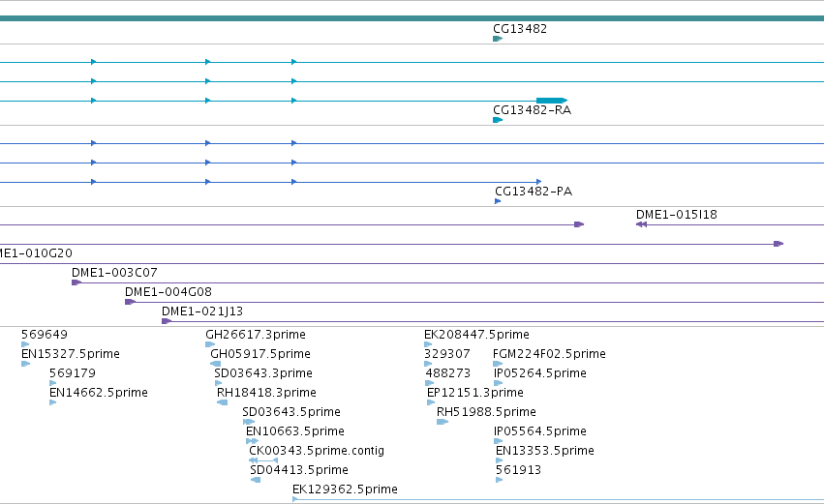The width and height of the screenshot is (824, 504).
Task: Click the arrow glyph below 569649
Action: pos(25,345)
